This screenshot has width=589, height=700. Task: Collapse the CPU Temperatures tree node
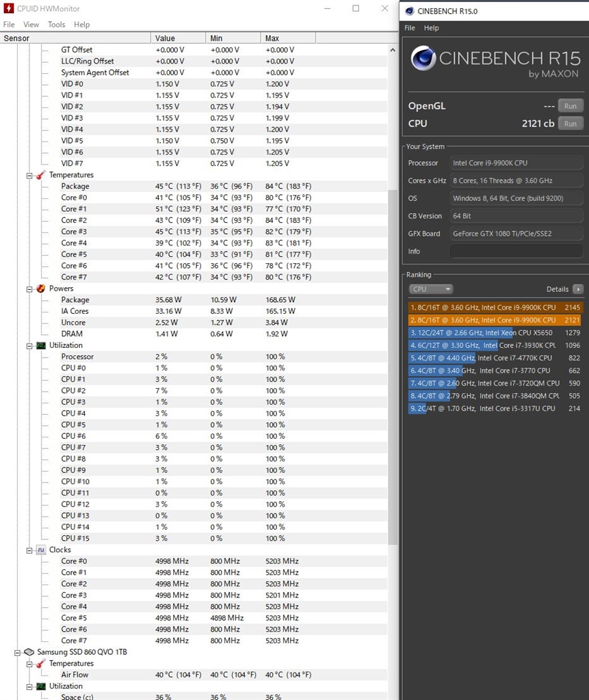[29, 176]
